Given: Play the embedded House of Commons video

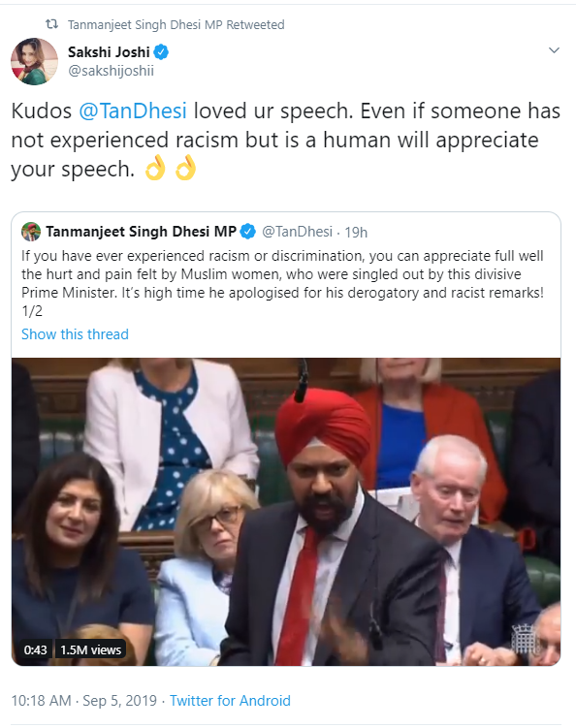Looking at the screenshot, I should (286, 512).
